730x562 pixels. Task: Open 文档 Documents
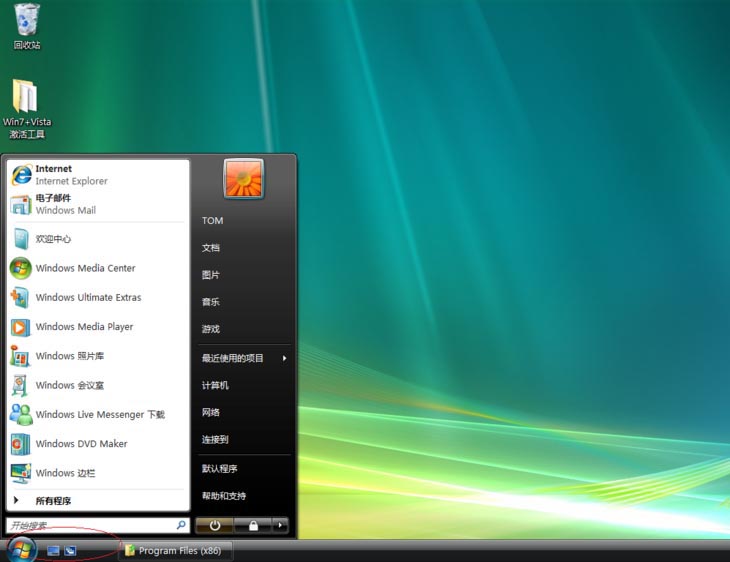tap(211, 248)
